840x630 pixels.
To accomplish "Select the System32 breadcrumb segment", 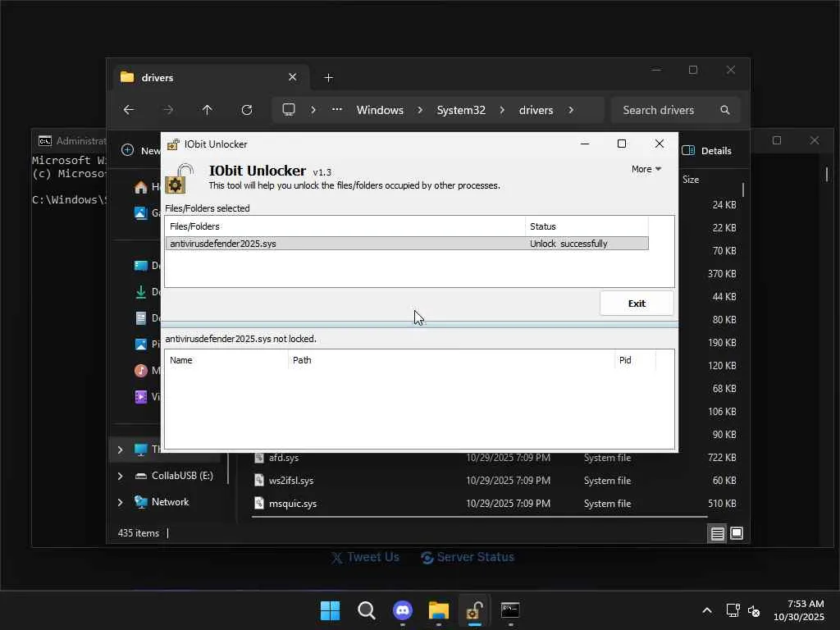I will (x=461, y=110).
